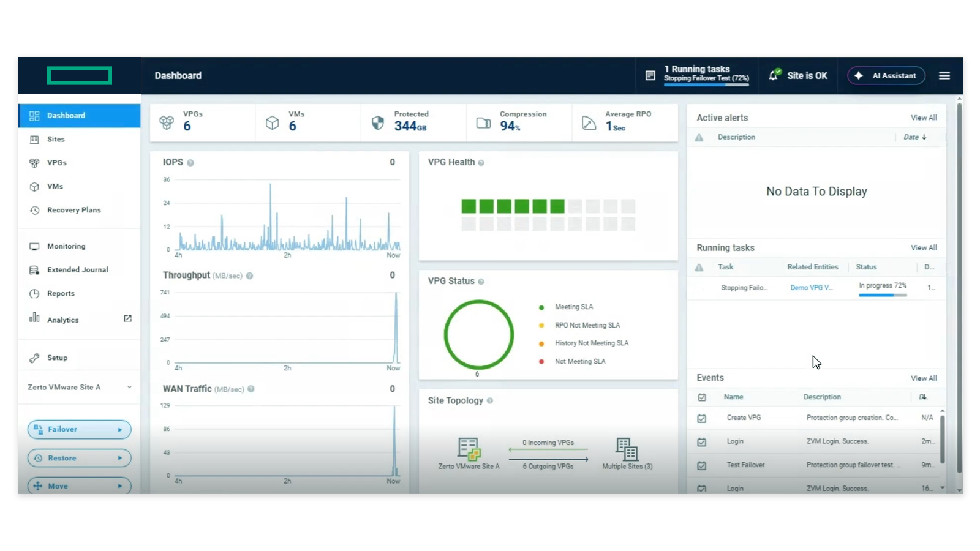Expand the Failover button options
Screen dimensions: 980x551
pos(120,430)
